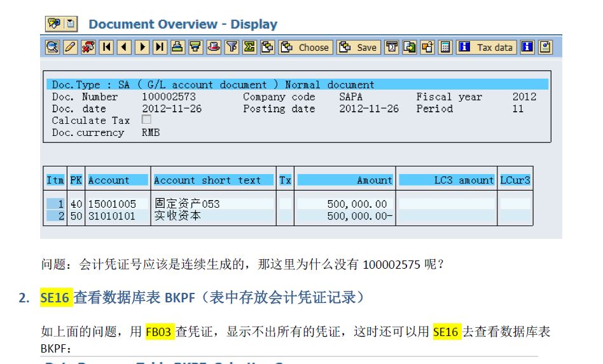This screenshot has height=364, width=603.
Task: Click the spreadsheet calculator icon
Action: 445,47
